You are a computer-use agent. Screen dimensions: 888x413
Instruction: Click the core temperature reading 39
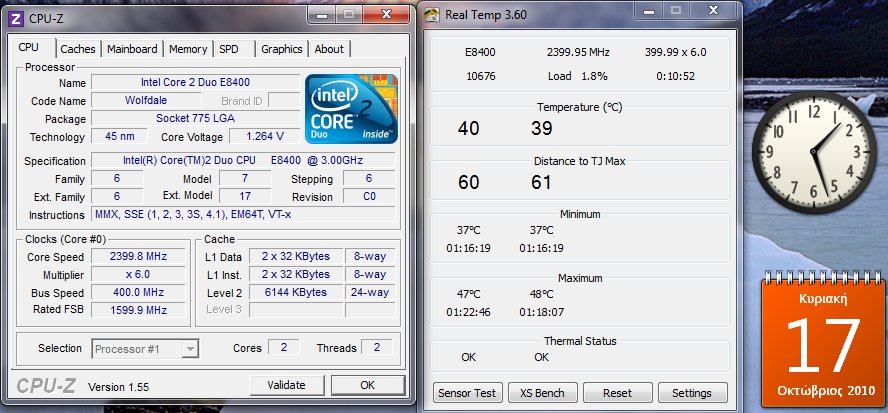pos(542,129)
